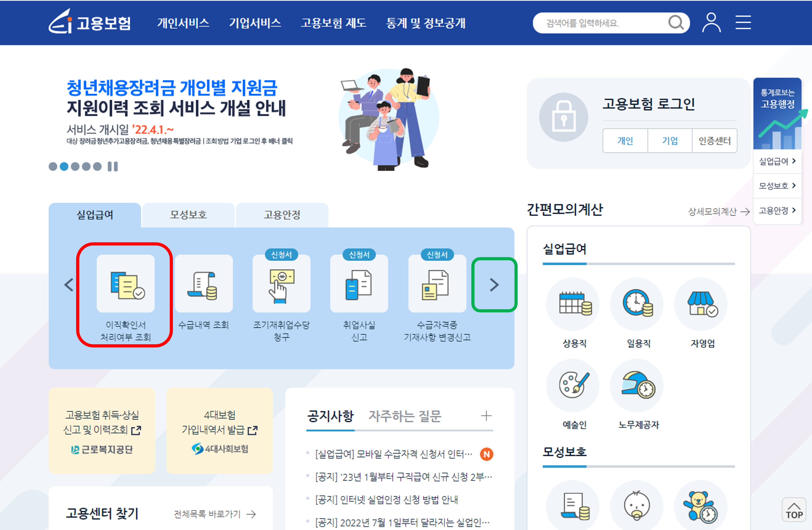Open the 기업서비스 menu
The width and height of the screenshot is (812, 530).
pos(255,23)
